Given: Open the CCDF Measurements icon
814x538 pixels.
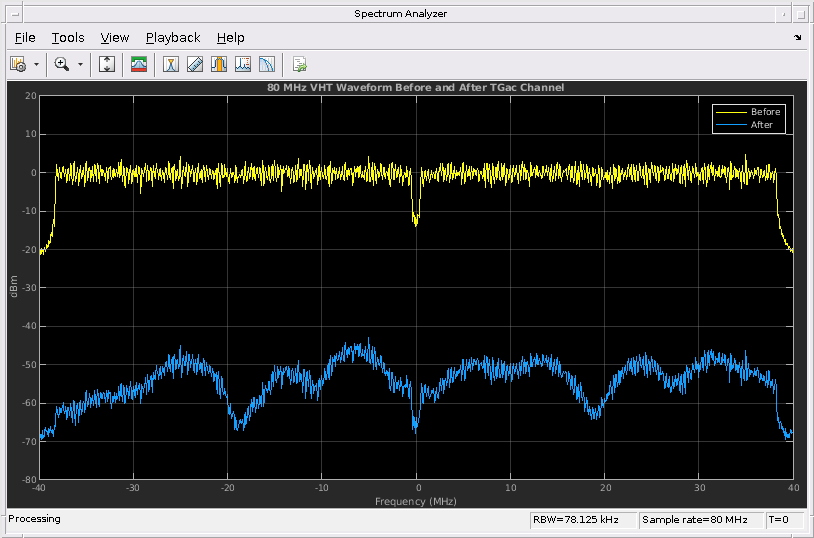Looking at the screenshot, I should pos(267,64).
